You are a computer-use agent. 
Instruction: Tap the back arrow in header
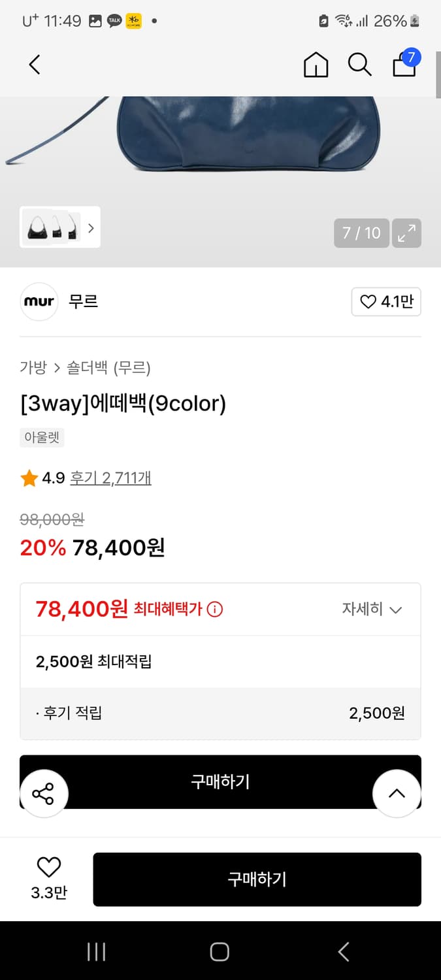click(x=35, y=65)
